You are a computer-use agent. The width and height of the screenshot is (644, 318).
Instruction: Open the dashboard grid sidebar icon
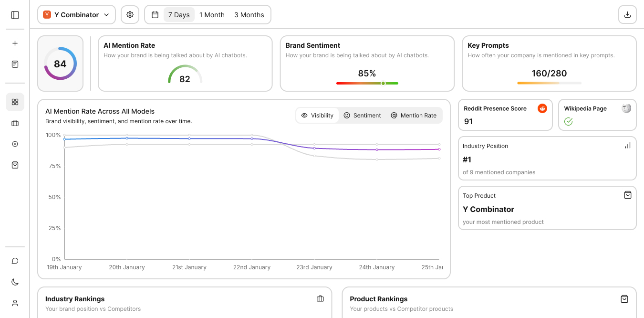(15, 102)
